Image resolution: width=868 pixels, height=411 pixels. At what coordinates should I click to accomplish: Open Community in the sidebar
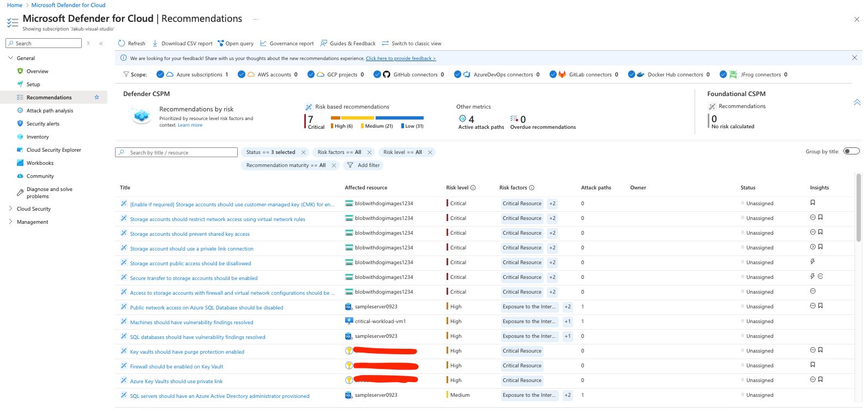click(x=40, y=176)
